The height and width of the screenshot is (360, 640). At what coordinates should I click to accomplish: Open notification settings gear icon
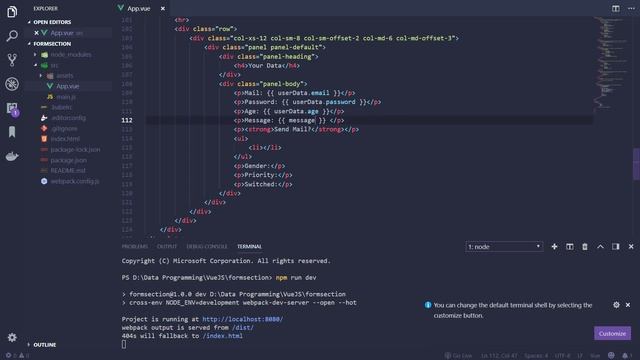pyautogui.click(x=616, y=305)
